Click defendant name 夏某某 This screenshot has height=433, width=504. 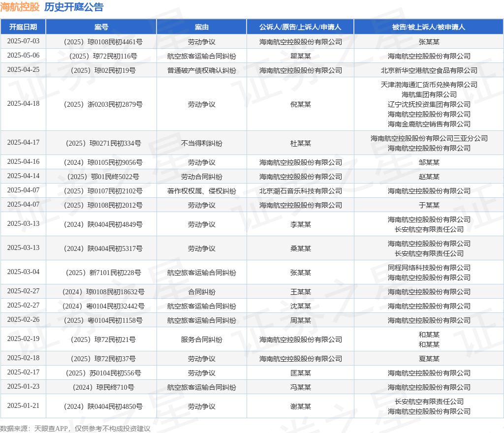click(429, 359)
